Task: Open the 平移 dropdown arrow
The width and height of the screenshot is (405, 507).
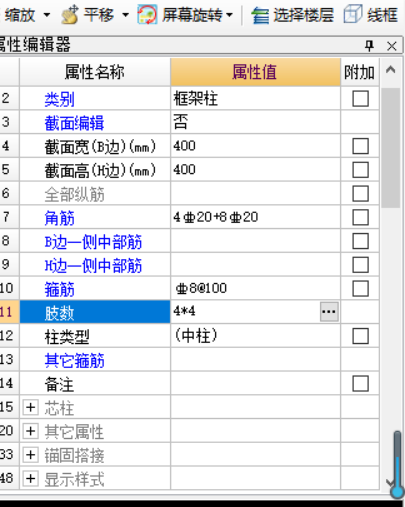Action: [125, 15]
